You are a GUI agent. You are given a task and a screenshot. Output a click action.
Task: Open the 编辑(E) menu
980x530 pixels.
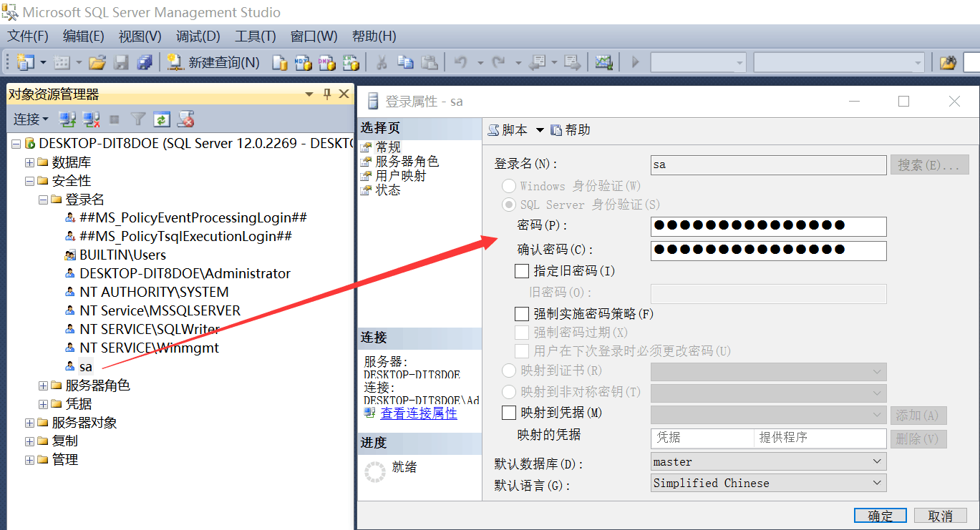(x=84, y=36)
